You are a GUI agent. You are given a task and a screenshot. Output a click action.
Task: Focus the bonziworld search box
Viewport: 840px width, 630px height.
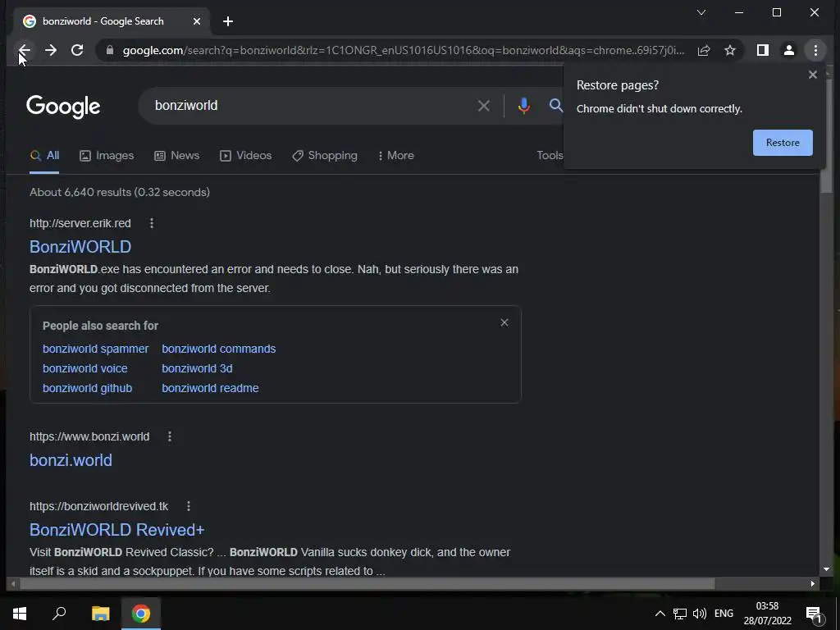(311, 106)
